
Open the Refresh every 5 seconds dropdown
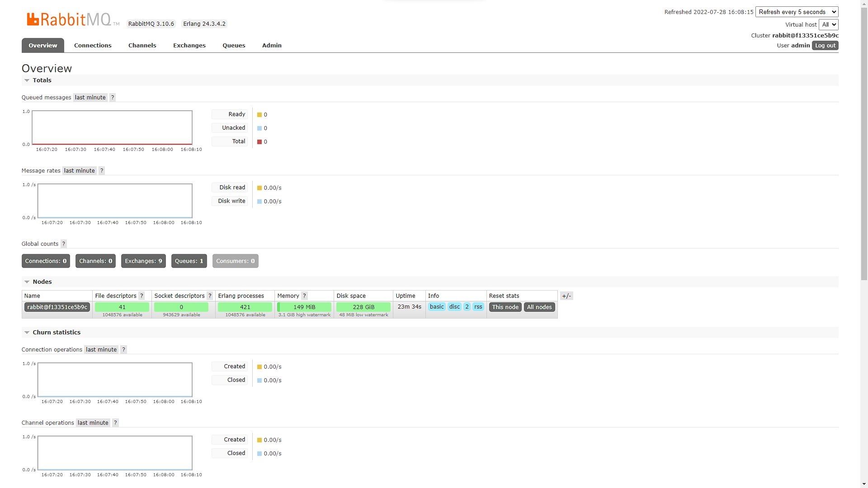point(797,12)
